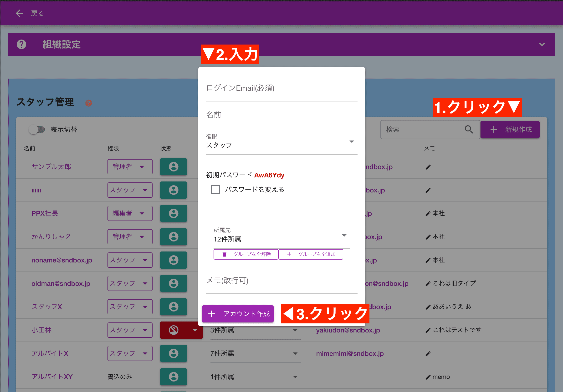Click 小田林's red disabled status icon
Screen dimensions: 563x392
pos(173,330)
